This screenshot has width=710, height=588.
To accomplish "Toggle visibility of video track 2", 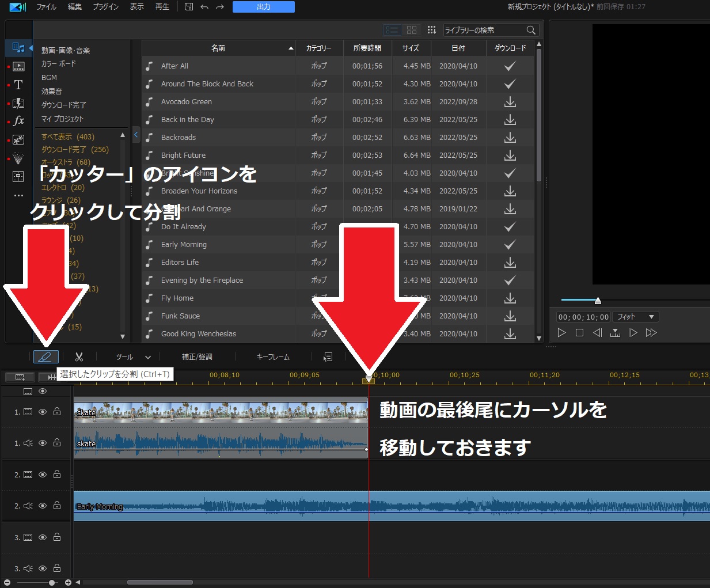I will tap(43, 475).
